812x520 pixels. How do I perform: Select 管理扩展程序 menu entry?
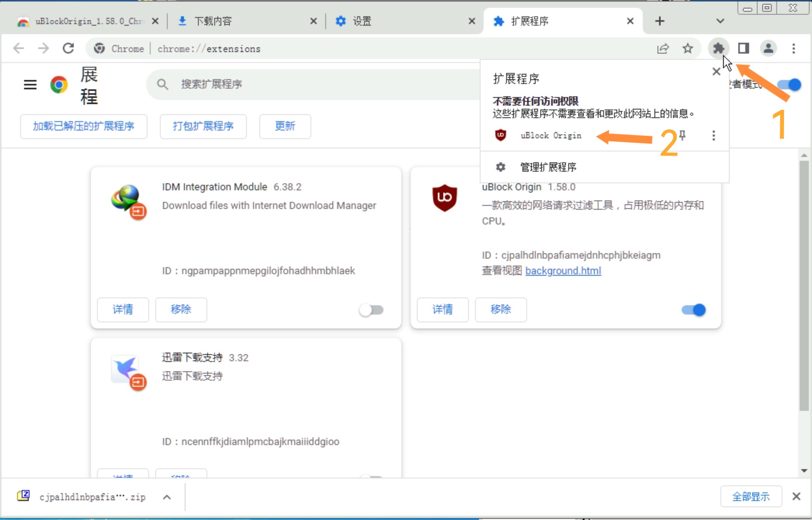click(x=548, y=167)
